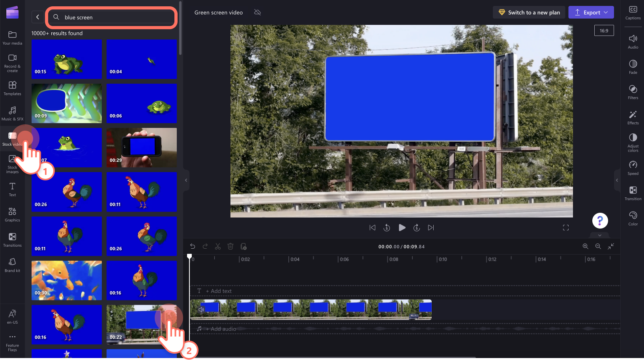This screenshot has height=360, width=644.
Task: Open the Adjust colors panel
Action: pos(633,142)
